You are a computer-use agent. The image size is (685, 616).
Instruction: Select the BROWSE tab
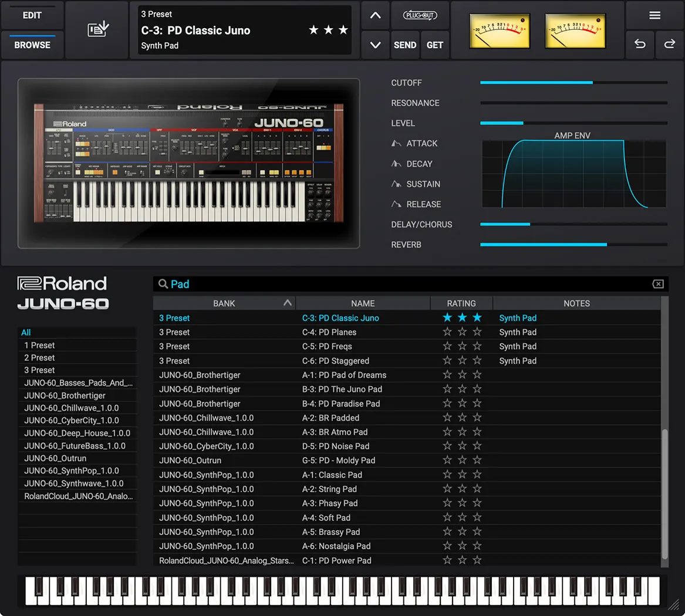tap(32, 45)
